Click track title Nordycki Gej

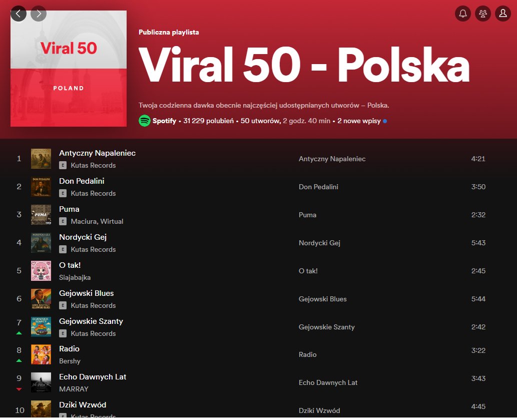(83, 237)
